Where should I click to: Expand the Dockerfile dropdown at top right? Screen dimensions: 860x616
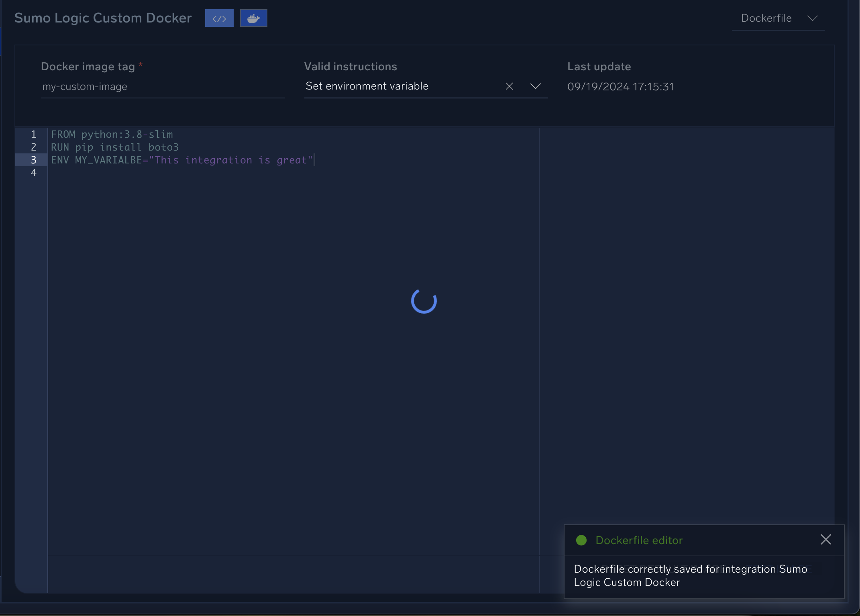point(813,18)
